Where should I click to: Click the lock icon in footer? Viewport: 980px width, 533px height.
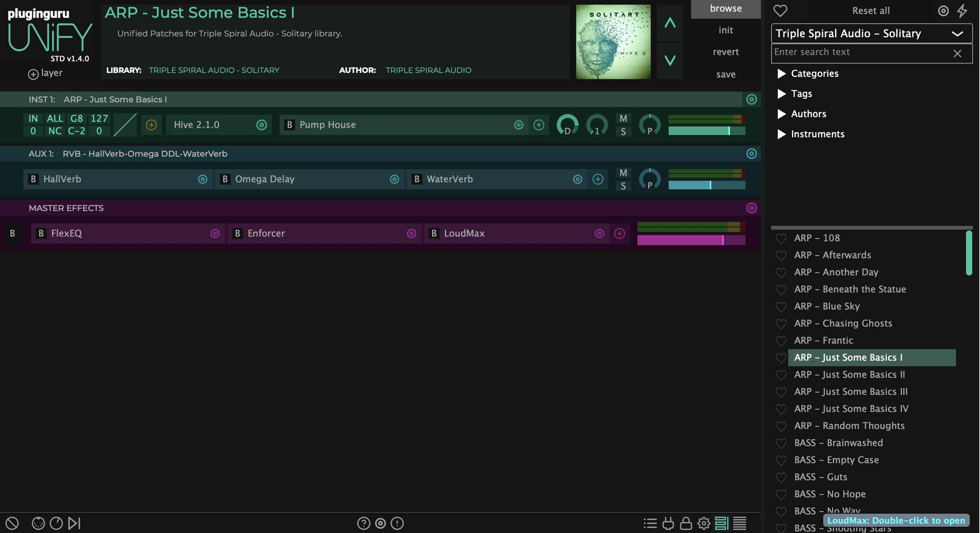[x=686, y=523]
